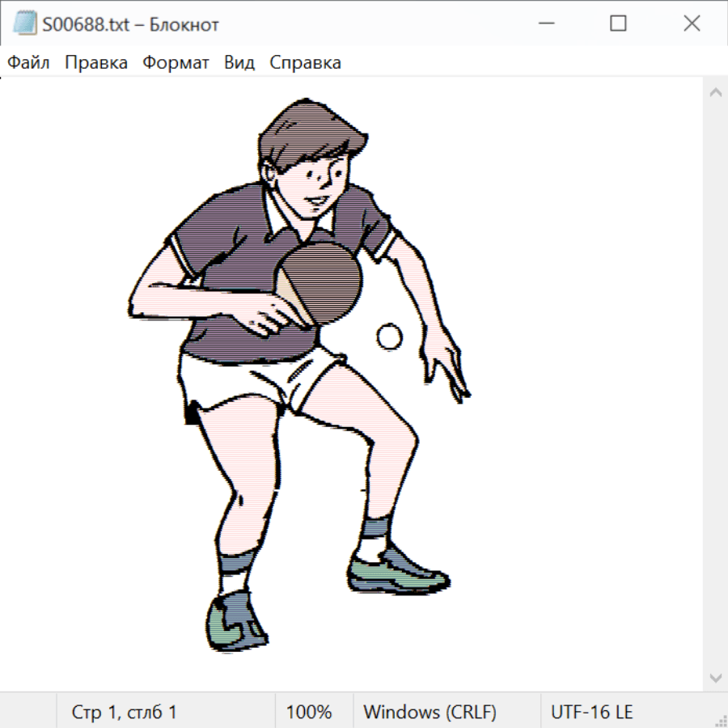The image size is (728, 728).
Task: Open the Правка menu
Action: coord(96,63)
